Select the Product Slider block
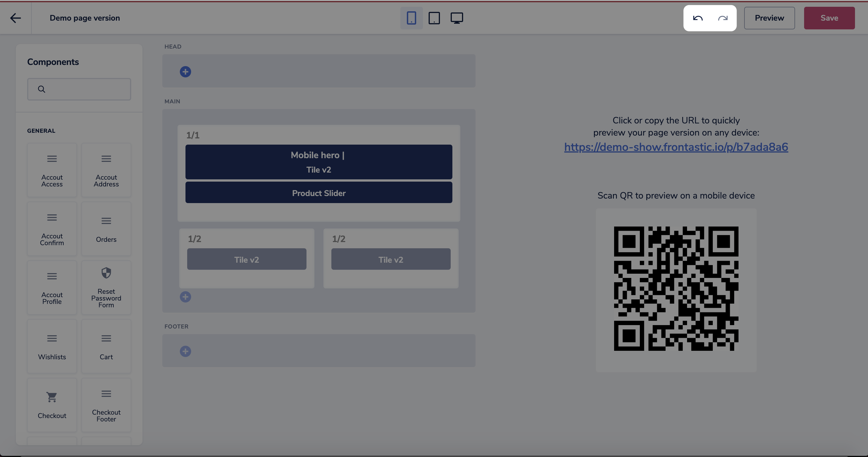868x457 pixels. tap(318, 193)
